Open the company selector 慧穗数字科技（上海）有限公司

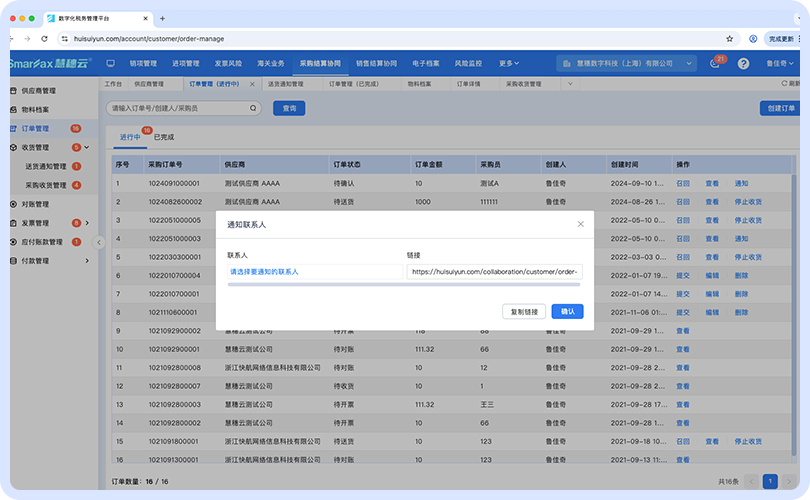point(627,63)
